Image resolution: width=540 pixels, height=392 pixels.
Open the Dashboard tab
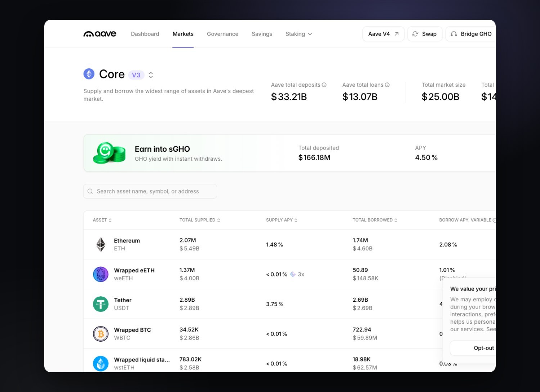pyautogui.click(x=145, y=34)
